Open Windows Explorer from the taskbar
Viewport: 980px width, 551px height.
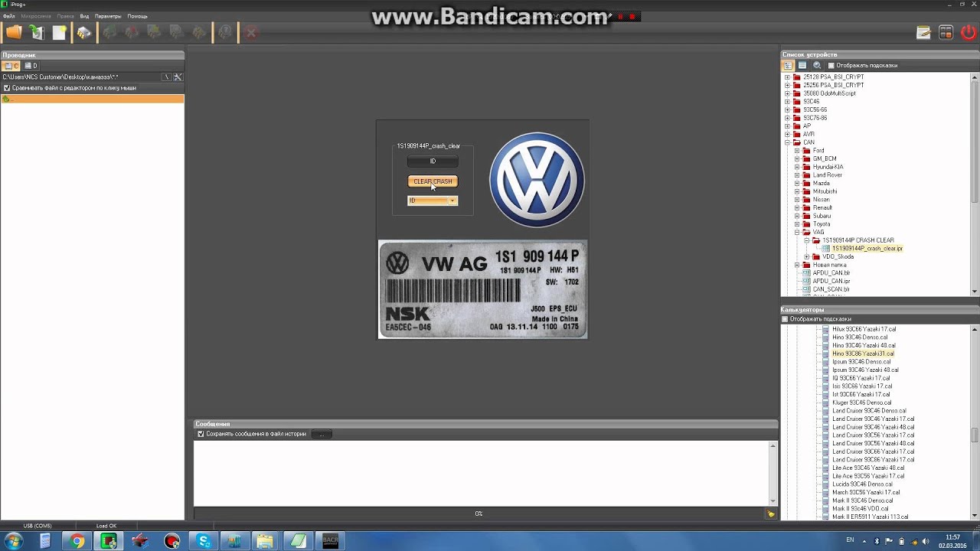[264, 541]
